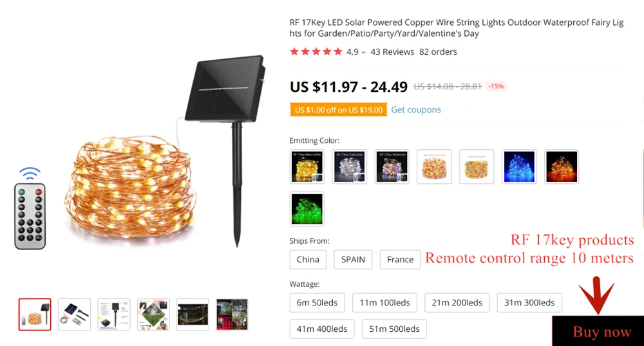Click the Buy now button

coord(598,331)
